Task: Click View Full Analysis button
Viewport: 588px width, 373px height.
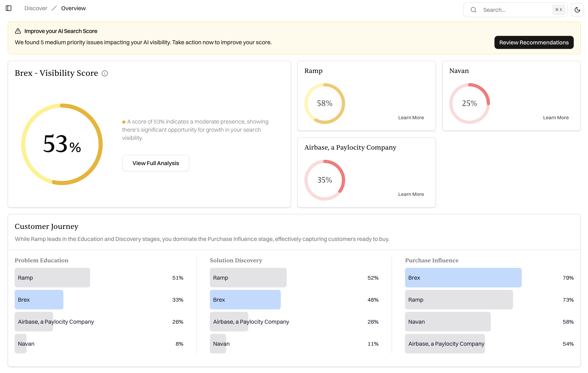Action: tap(155, 163)
